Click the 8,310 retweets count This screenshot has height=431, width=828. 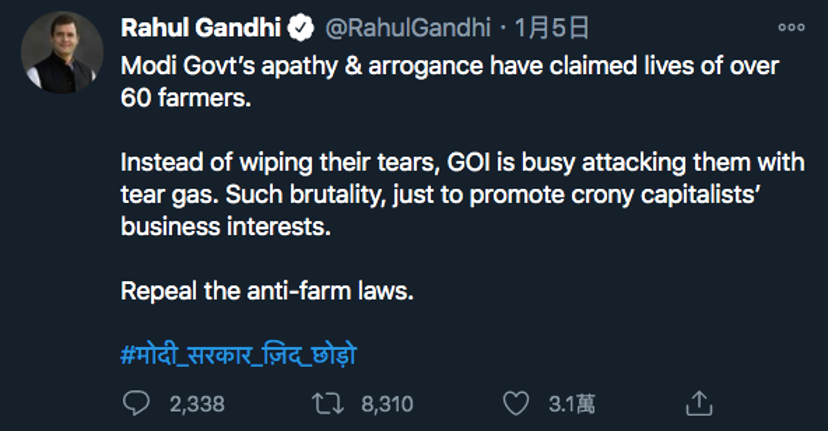coord(386,404)
